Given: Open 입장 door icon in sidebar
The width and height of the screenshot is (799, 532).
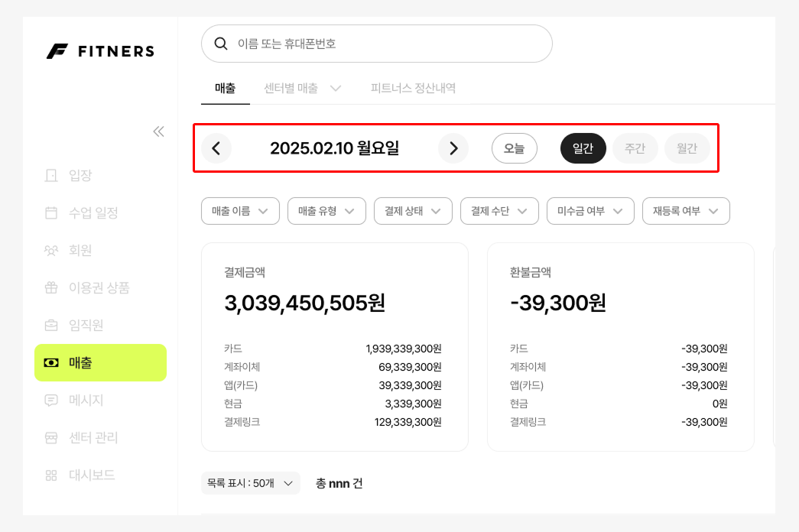Looking at the screenshot, I should click(51, 175).
